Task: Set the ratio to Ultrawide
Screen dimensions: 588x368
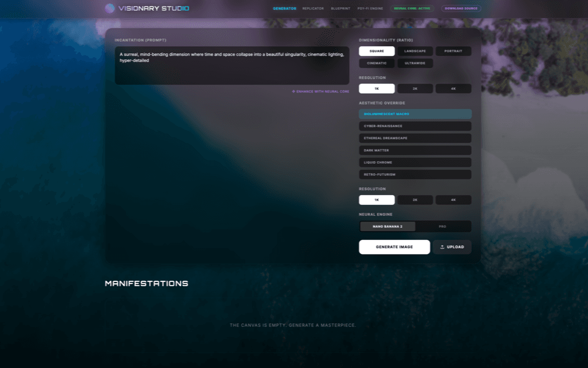Action: [x=415, y=63]
